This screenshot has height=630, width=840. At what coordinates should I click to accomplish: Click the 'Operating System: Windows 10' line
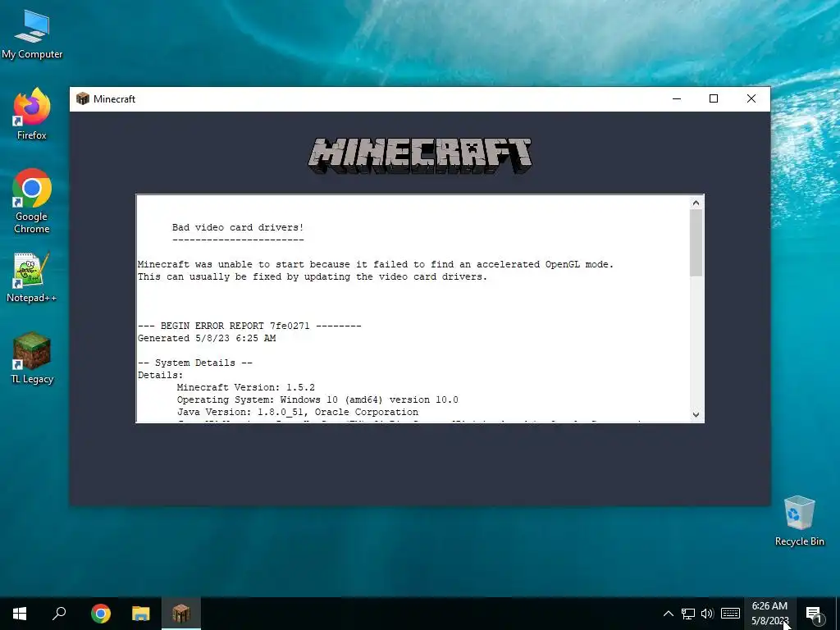[x=317, y=399]
